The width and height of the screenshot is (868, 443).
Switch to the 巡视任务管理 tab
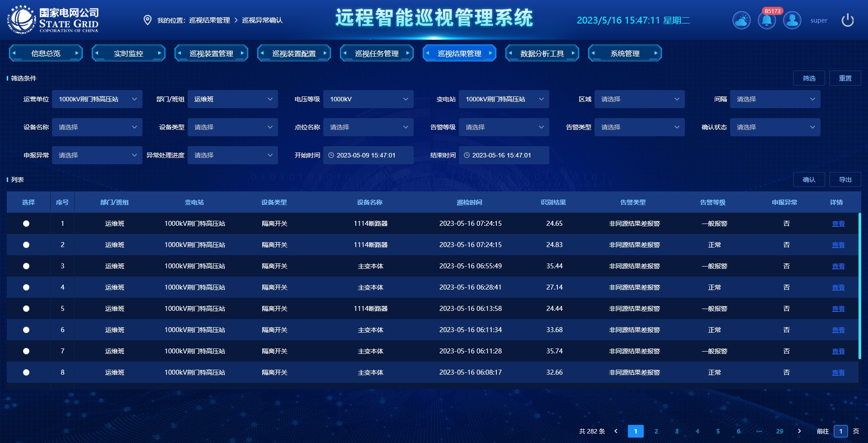tap(377, 53)
